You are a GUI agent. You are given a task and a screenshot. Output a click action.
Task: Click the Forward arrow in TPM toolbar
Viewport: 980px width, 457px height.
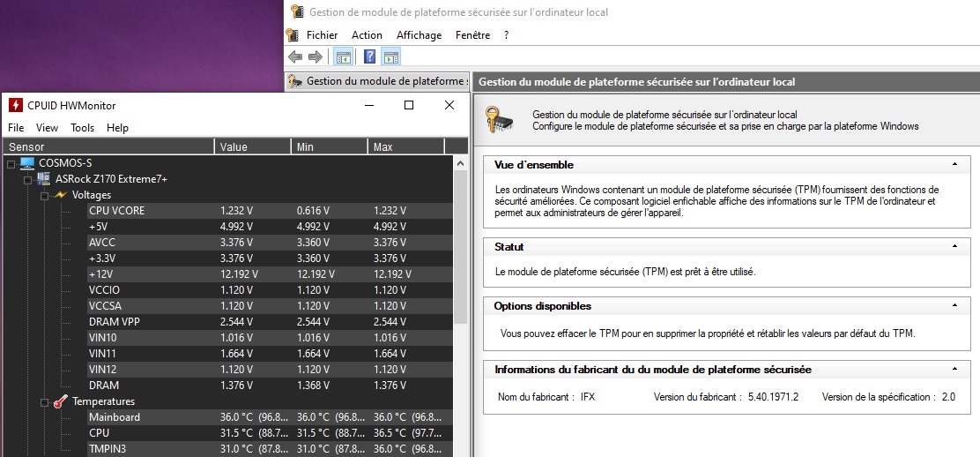click(x=315, y=57)
